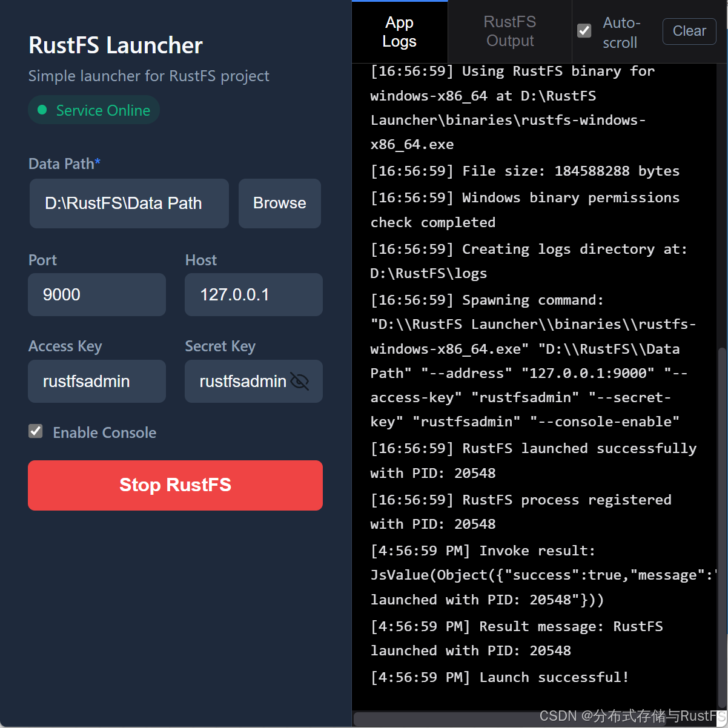Click the Data Path label
The image size is (728, 728).
coord(64,164)
